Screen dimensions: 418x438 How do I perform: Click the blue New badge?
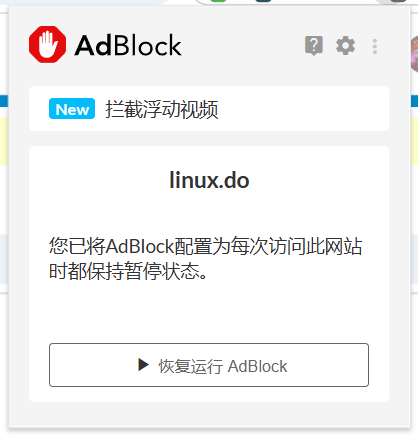coord(72,109)
